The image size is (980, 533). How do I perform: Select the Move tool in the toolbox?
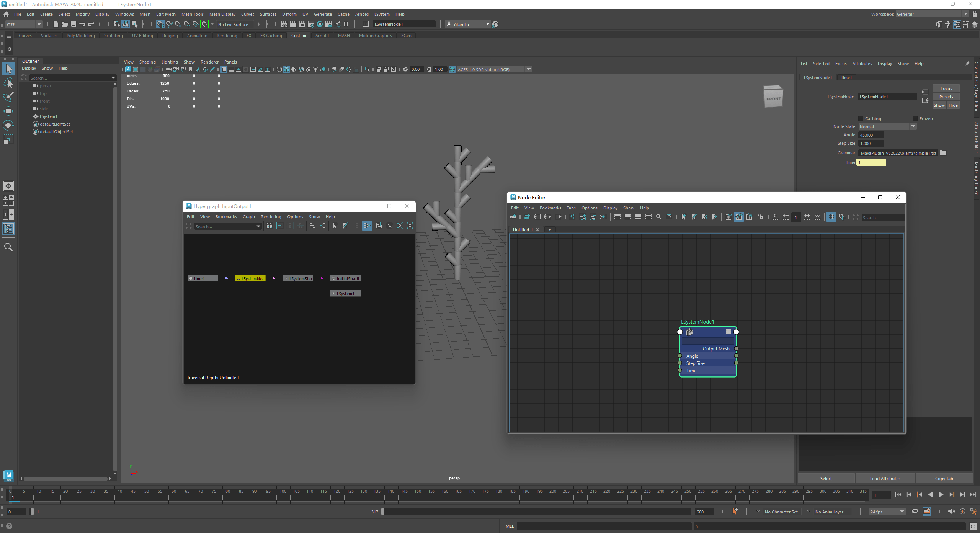pyautogui.click(x=8, y=111)
